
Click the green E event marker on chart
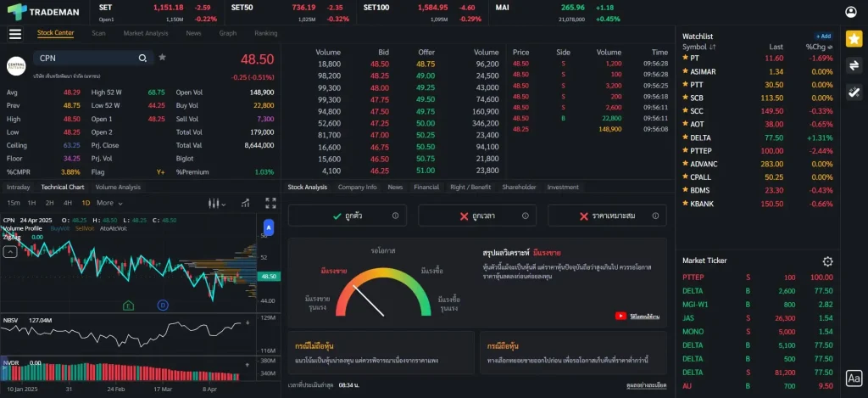129,306
